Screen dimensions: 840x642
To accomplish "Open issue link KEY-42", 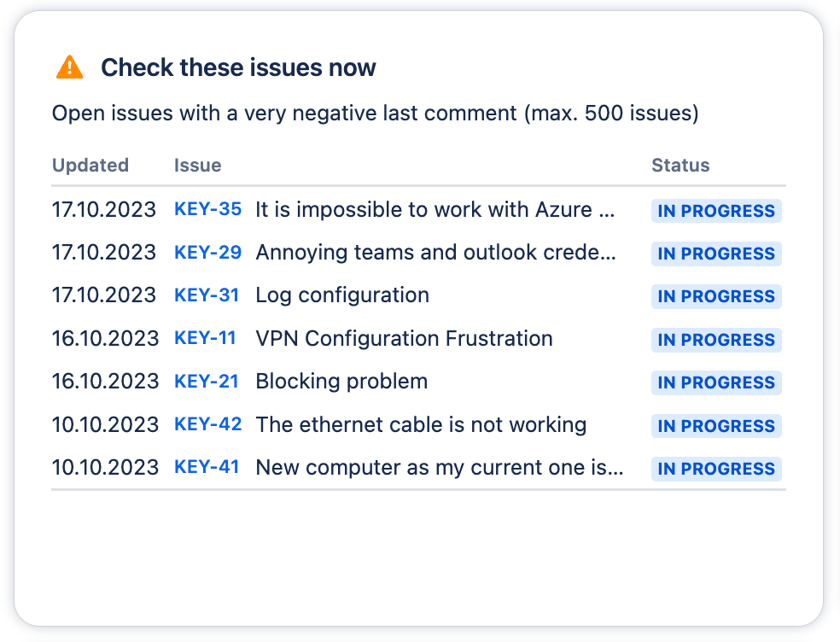I will click(207, 424).
